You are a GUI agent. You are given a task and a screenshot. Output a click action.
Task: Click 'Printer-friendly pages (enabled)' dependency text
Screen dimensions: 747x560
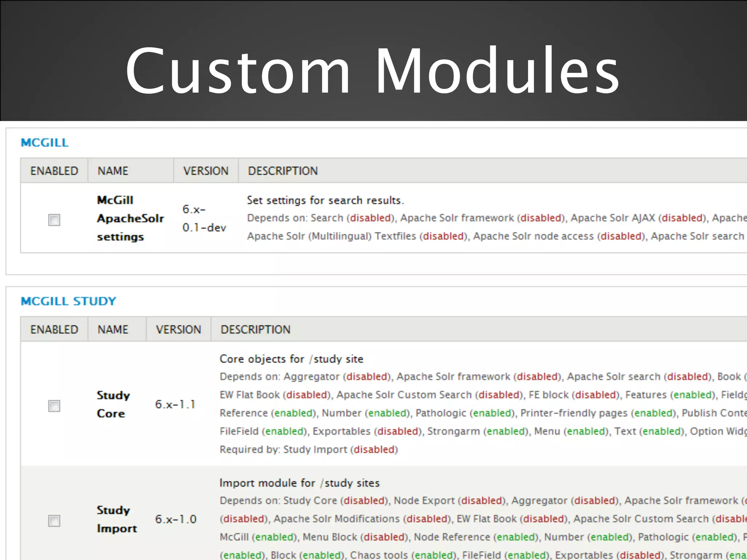click(x=598, y=413)
